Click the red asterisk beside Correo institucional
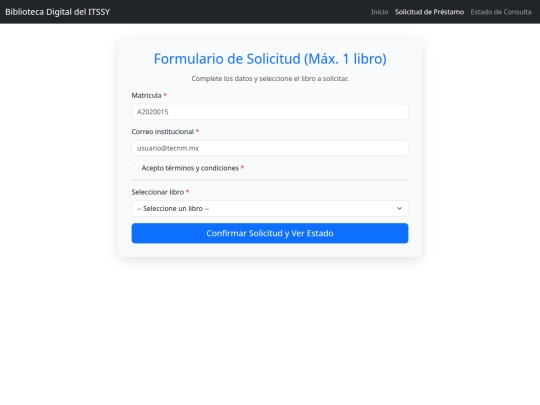The image size is (540, 405). [197, 131]
